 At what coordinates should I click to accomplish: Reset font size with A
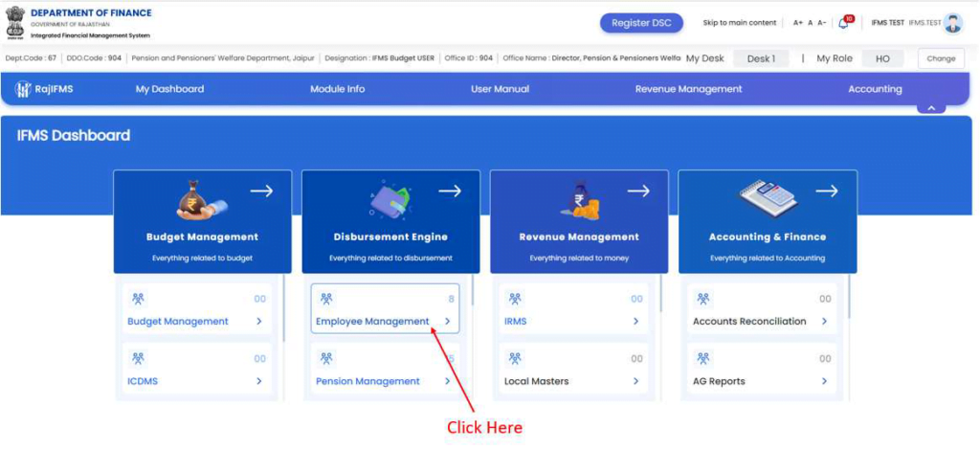click(810, 23)
